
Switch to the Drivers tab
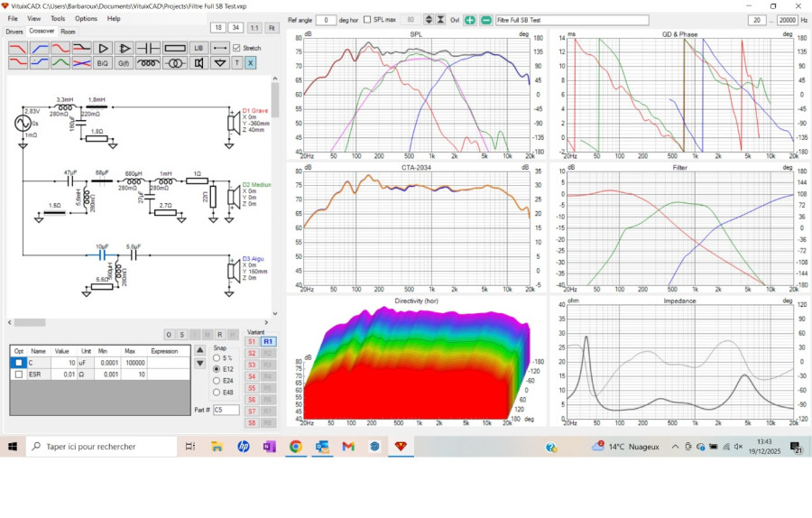point(14,32)
